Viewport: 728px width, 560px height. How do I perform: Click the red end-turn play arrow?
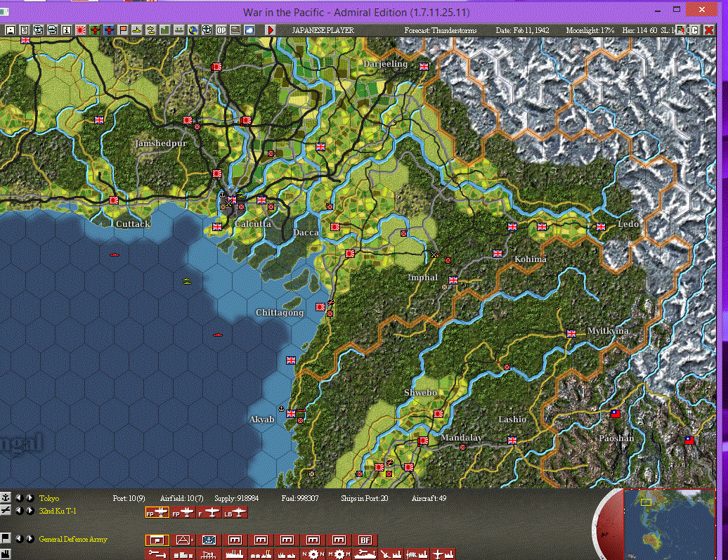271,30
